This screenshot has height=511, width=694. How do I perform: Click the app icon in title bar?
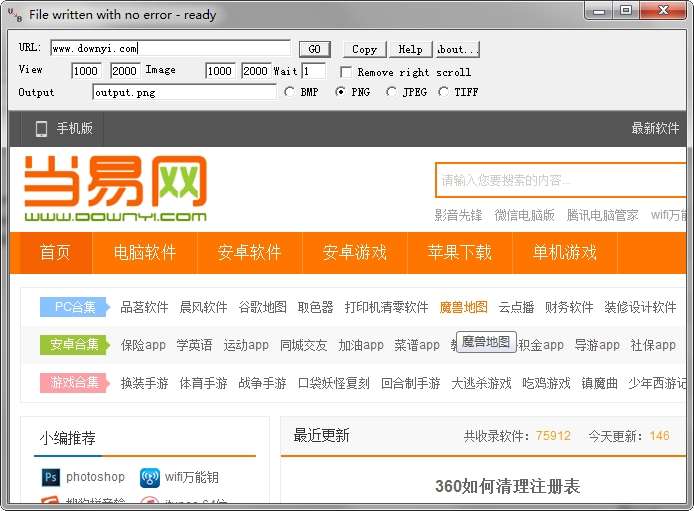(15, 15)
